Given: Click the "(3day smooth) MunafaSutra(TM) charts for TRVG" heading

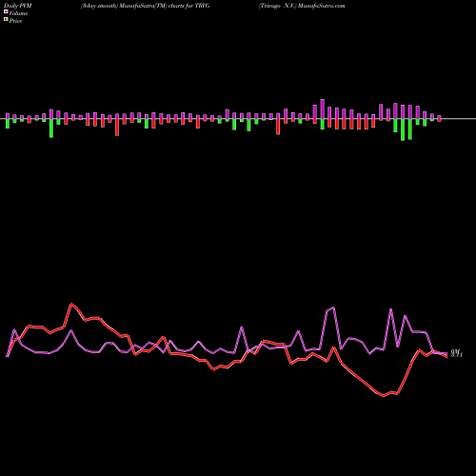Looking at the screenshot, I should coord(146,6).
